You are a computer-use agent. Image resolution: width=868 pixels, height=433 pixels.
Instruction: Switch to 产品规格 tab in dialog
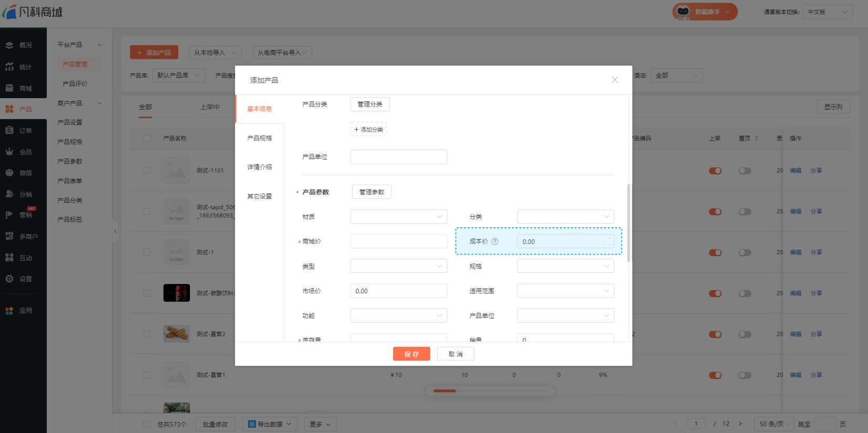260,138
